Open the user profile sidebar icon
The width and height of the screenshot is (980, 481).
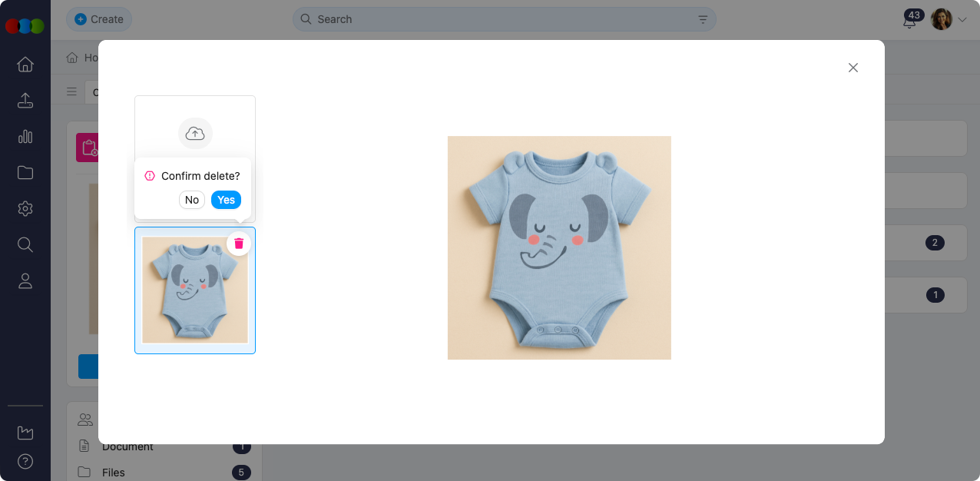click(x=25, y=281)
